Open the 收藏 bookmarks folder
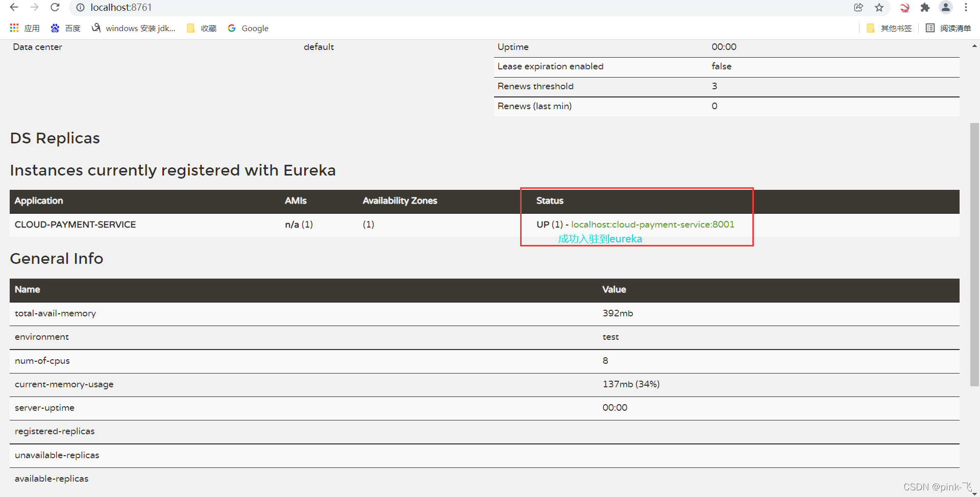Viewport: 980px width, 497px height. click(x=201, y=28)
